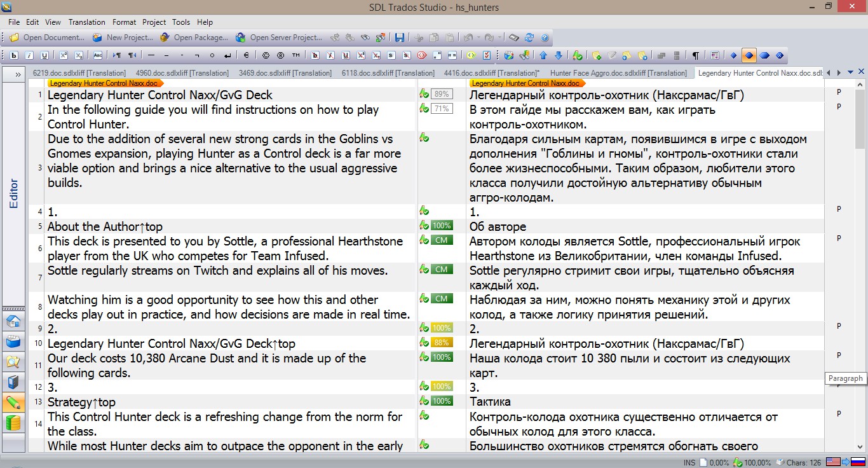
Task: Click the blue circular arrows refresh icon
Action: pyautogui.click(x=529, y=38)
